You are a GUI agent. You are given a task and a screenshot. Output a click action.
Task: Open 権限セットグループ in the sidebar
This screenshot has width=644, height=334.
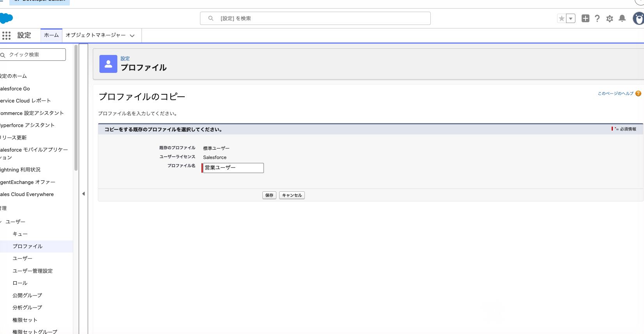(35, 332)
